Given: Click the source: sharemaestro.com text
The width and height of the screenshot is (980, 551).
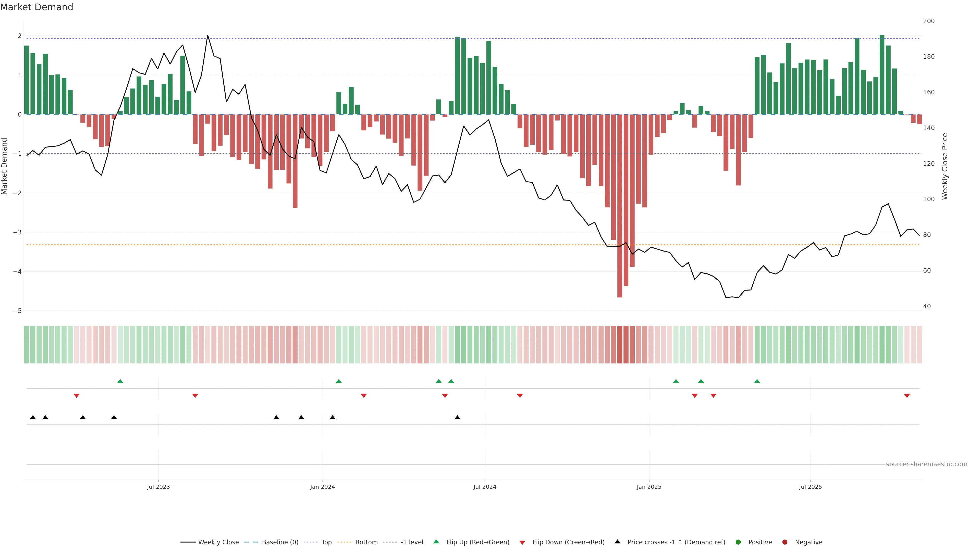Looking at the screenshot, I should coord(926,464).
